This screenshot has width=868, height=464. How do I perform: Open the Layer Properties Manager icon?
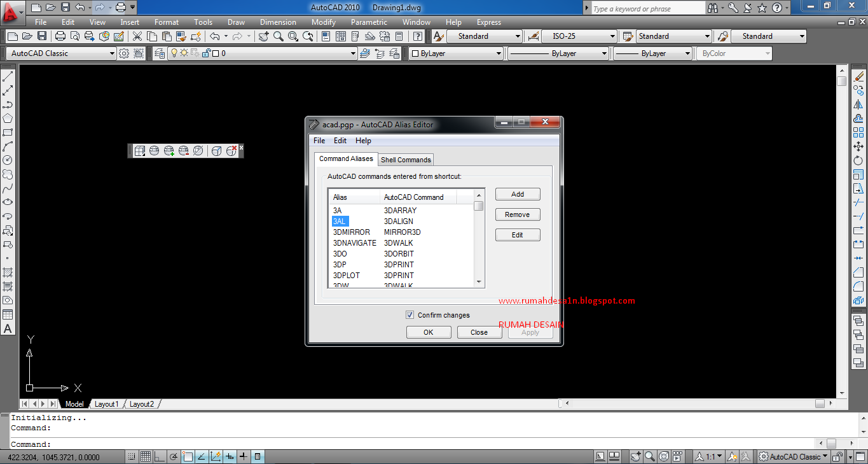click(158, 53)
